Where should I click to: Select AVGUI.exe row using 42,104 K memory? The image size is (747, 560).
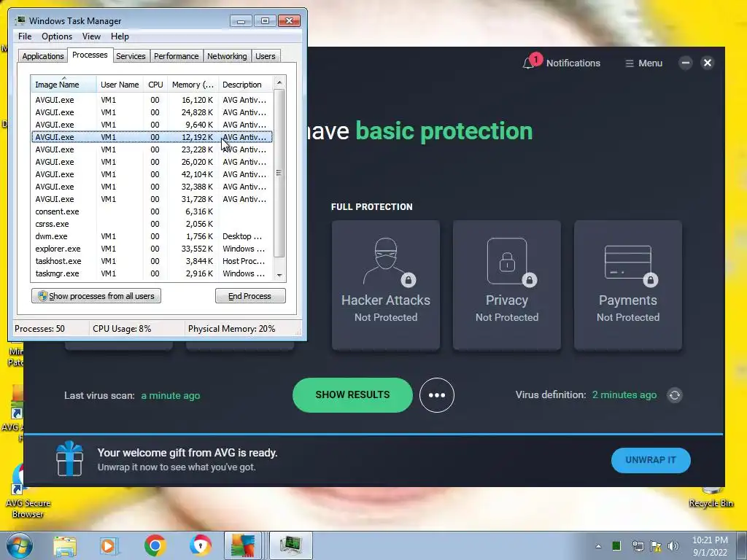(152, 174)
